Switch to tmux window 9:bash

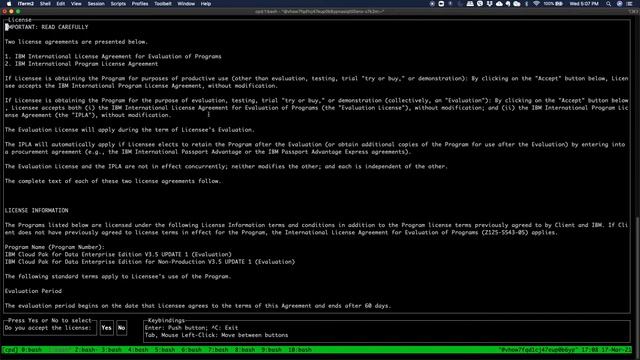point(271,350)
